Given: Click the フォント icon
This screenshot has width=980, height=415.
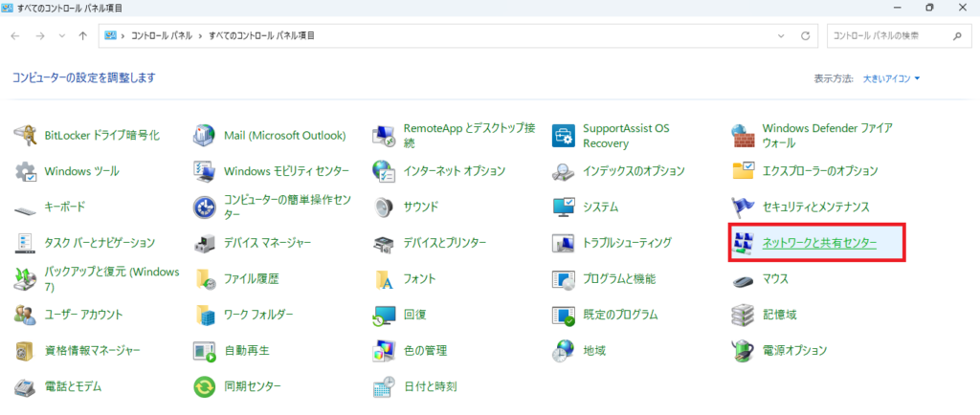Looking at the screenshot, I should pos(384,279).
